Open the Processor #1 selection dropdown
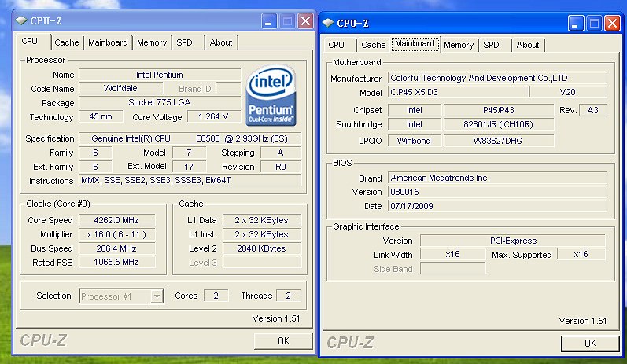Image resolution: width=627 pixels, height=364 pixels. (157, 296)
